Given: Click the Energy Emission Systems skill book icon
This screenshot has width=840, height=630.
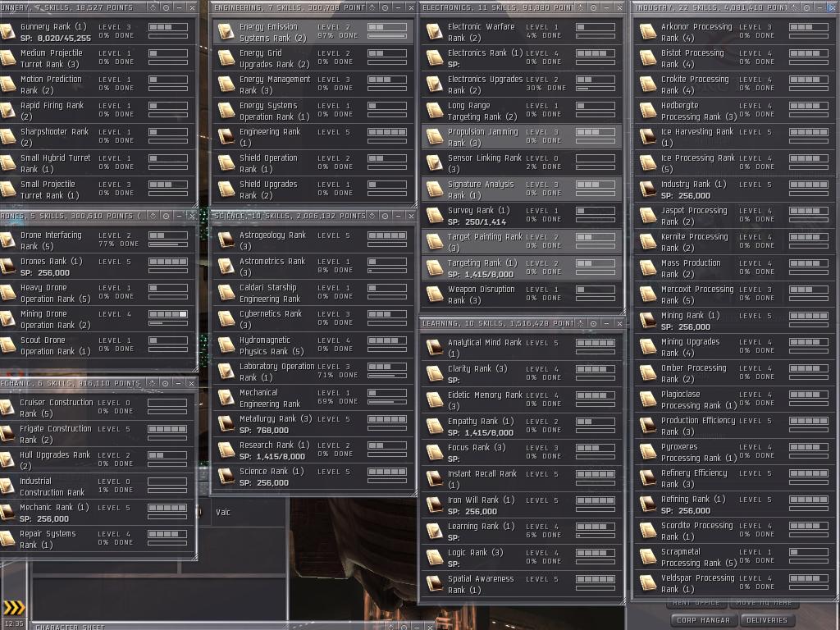Looking at the screenshot, I should click(226, 32).
